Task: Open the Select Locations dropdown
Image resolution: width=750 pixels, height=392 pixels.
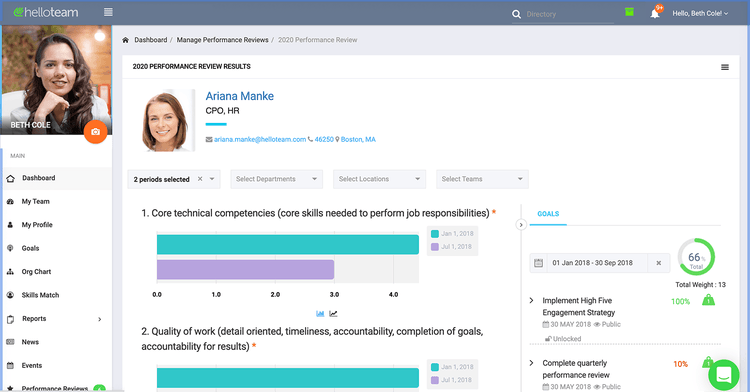Action: tap(379, 179)
